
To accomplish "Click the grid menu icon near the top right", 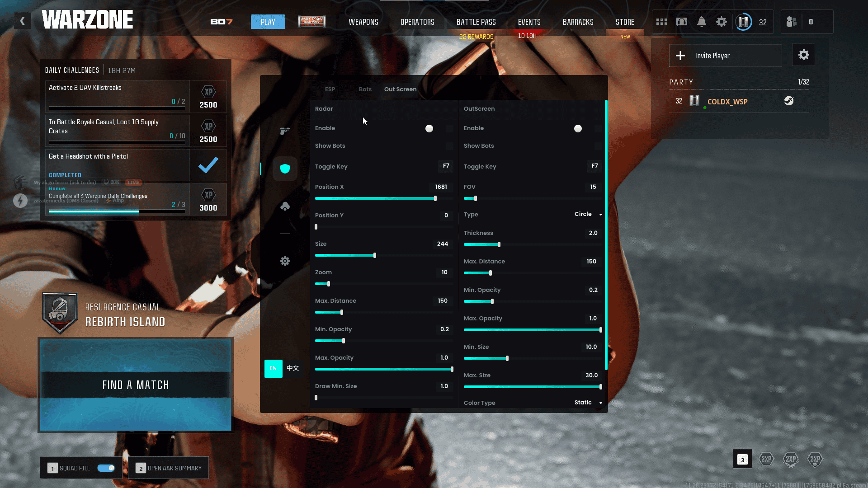I will tap(661, 21).
